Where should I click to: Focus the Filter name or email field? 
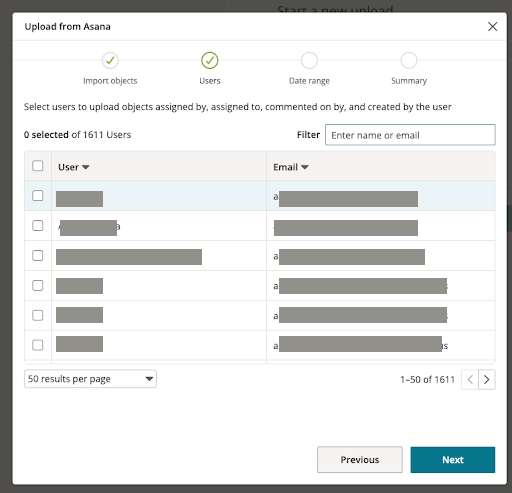410,135
